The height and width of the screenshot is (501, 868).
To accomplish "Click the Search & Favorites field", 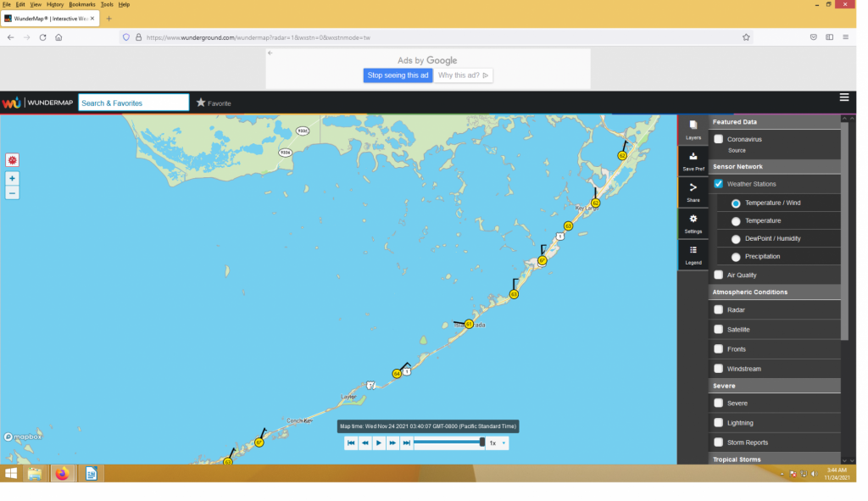I will tap(134, 103).
